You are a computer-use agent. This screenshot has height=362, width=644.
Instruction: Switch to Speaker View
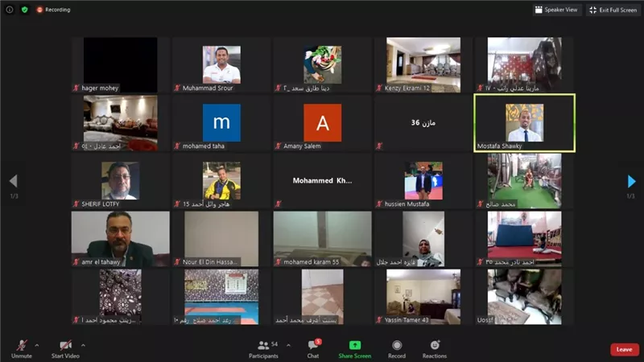(556, 10)
